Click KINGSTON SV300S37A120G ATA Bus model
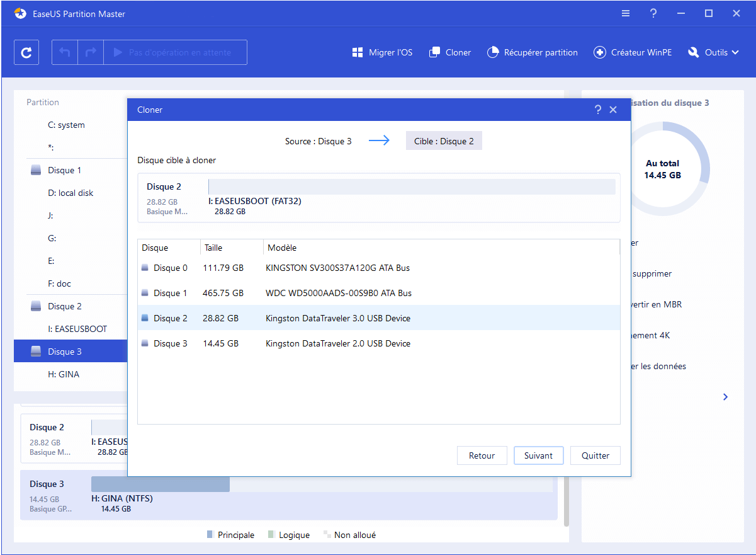The height and width of the screenshot is (555, 756). 338,268
